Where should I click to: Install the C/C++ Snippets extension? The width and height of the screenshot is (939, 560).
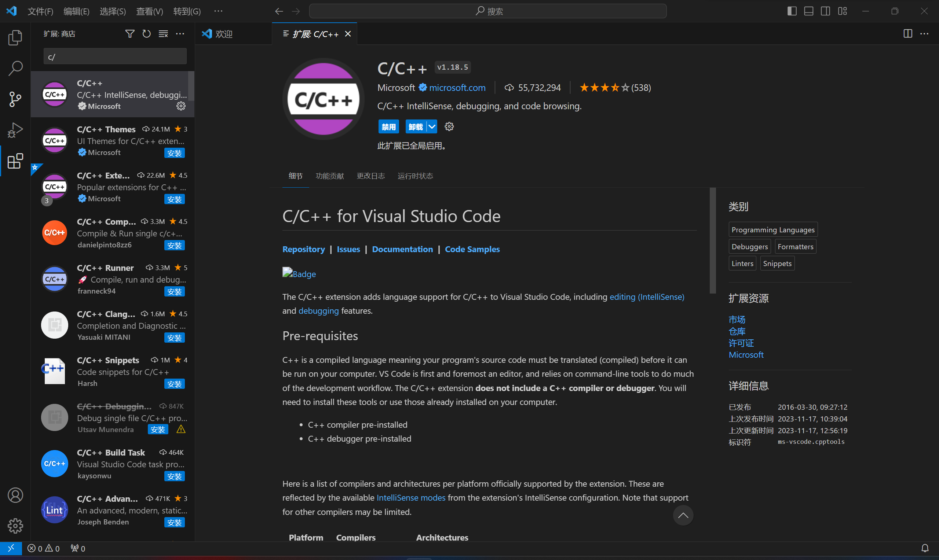tap(175, 384)
